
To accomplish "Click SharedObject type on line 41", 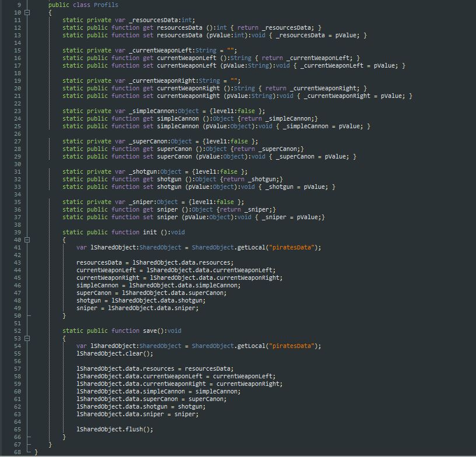I will point(160,248).
